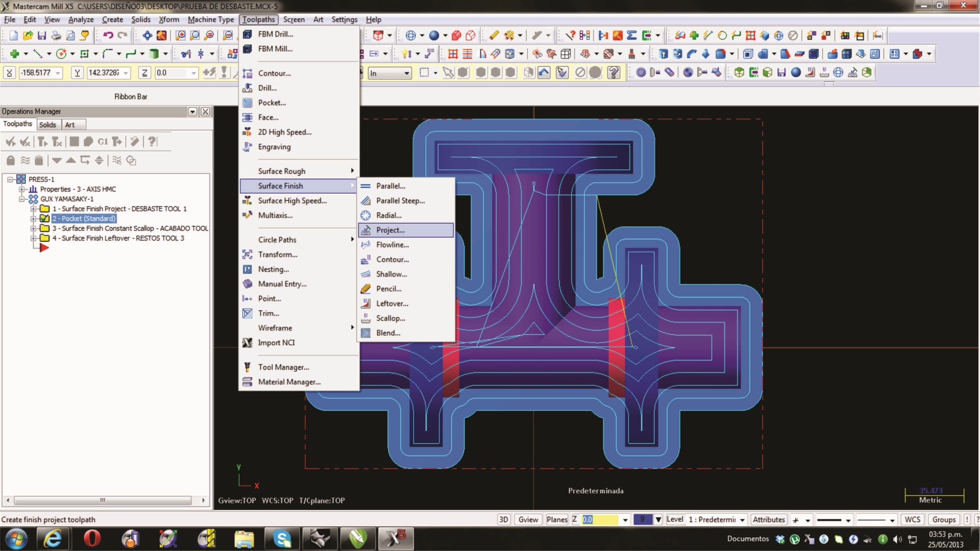The image size is (980, 551).
Task: Choose Scallop finish toolpath
Action: [390, 318]
